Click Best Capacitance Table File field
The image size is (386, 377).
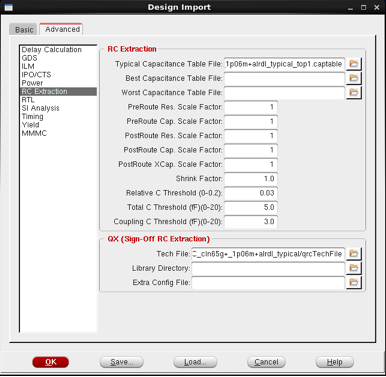(284, 78)
